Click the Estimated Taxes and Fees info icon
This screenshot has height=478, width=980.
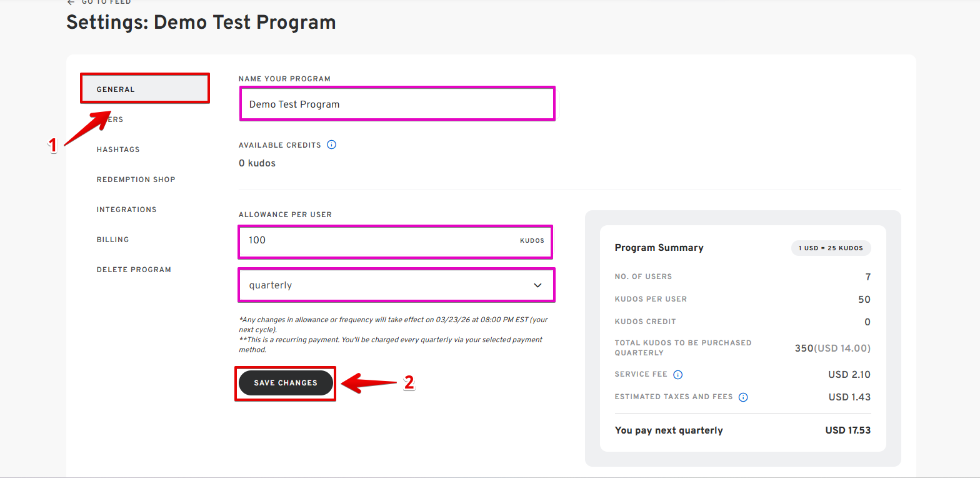(743, 397)
